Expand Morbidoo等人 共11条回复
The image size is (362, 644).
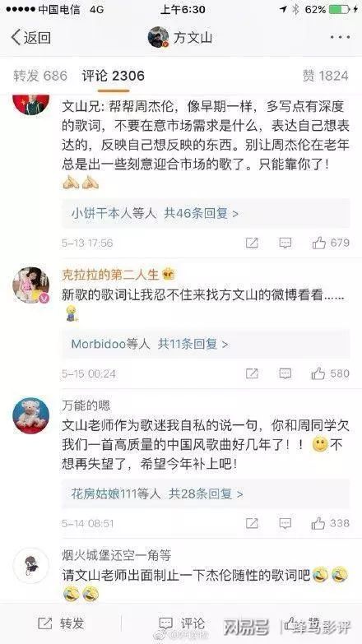point(206,344)
